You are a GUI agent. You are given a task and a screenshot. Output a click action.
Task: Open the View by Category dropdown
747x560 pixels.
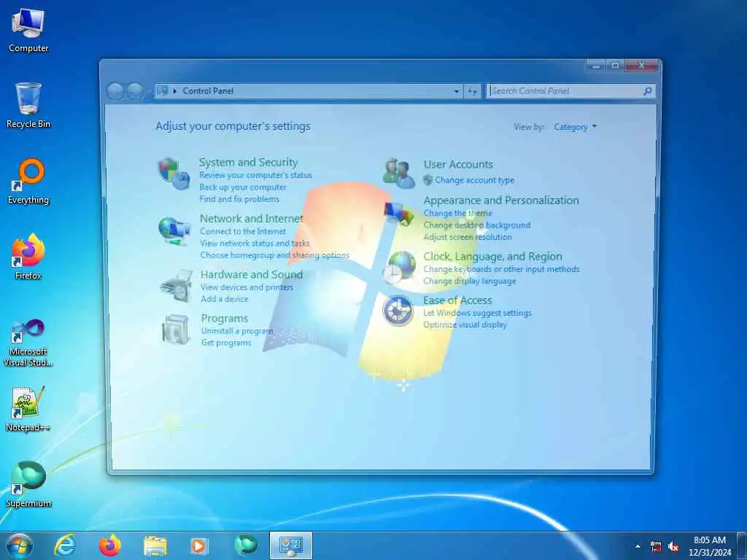575,127
